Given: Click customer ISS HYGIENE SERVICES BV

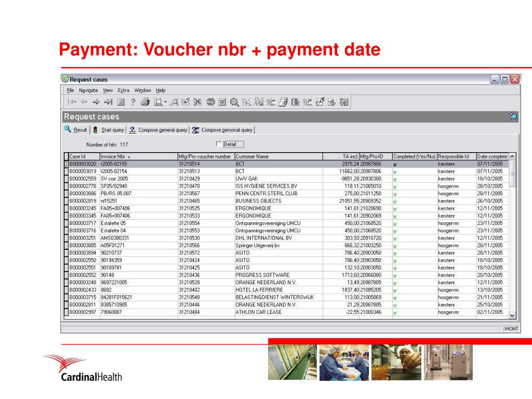Looking at the screenshot, I should click(267, 186).
